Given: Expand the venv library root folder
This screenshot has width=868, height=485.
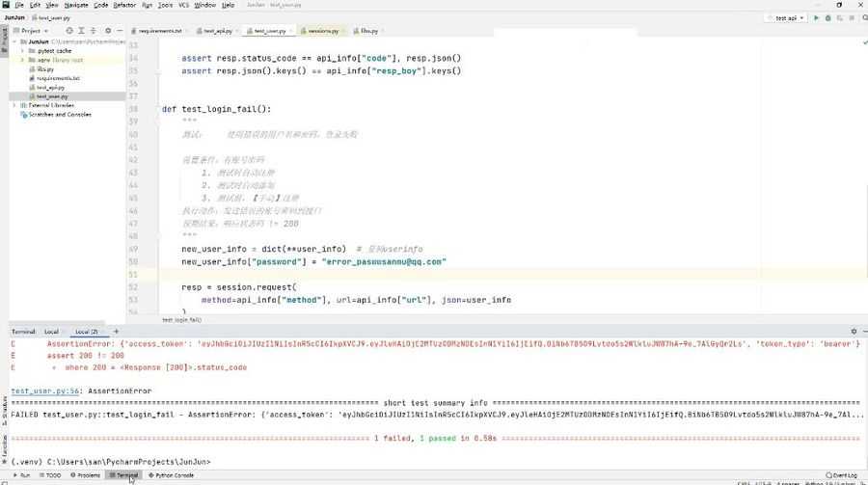Looking at the screenshot, I should (23, 60).
